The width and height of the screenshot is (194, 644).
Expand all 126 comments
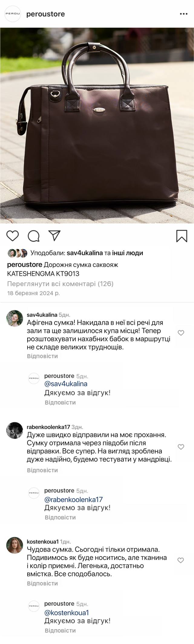point(60,284)
